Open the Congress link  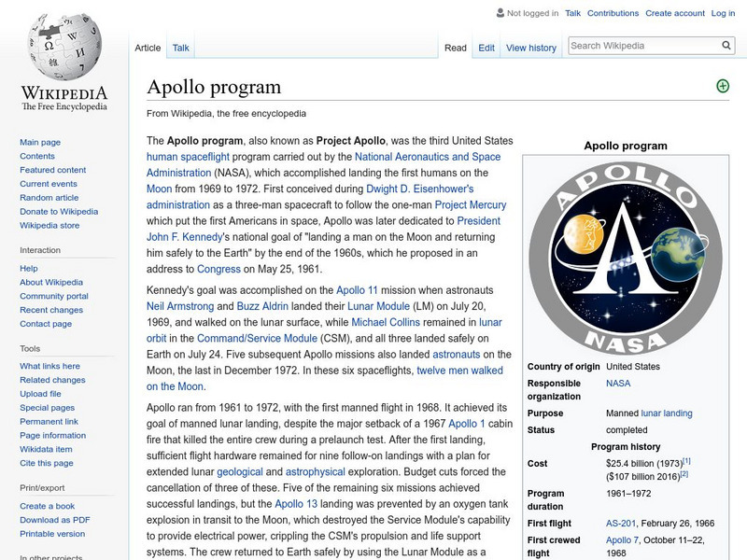click(x=218, y=269)
